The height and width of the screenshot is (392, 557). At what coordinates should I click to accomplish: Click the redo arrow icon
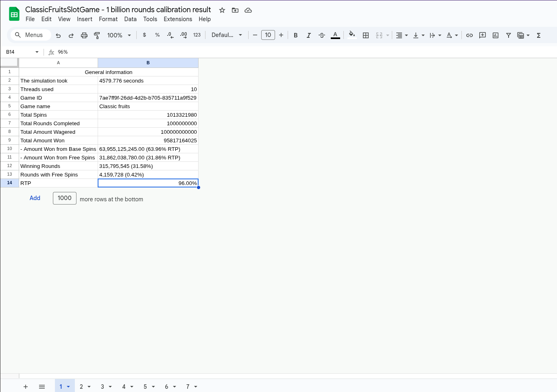[71, 35]
